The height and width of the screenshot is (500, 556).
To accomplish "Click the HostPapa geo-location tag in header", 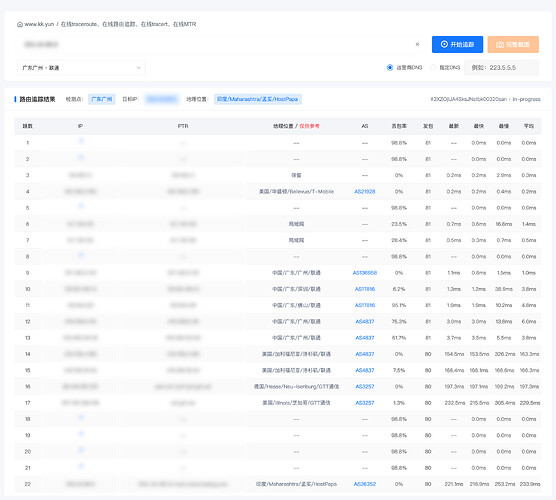I will pyautogui.click(x=257, y=99).
